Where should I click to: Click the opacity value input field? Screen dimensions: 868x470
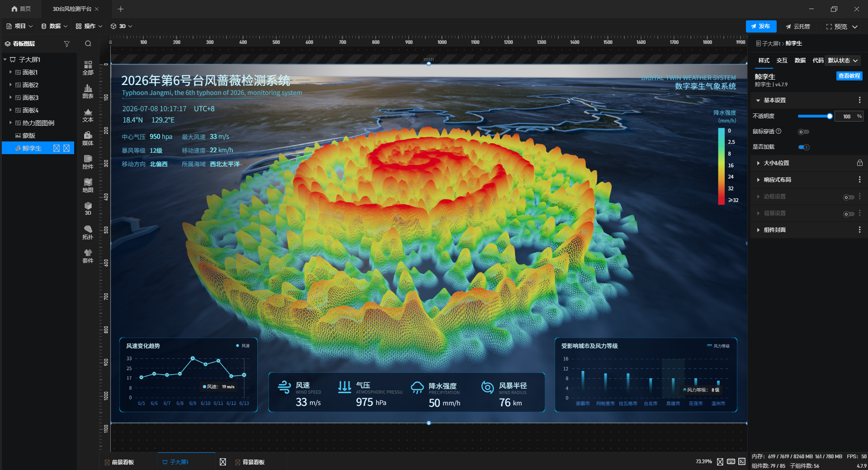846,116
